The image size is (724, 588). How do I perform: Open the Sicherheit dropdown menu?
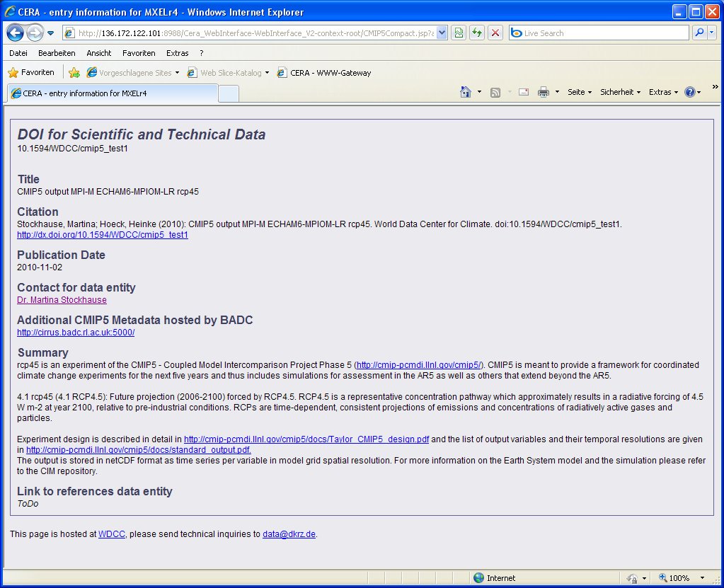(x=620, y=92)
